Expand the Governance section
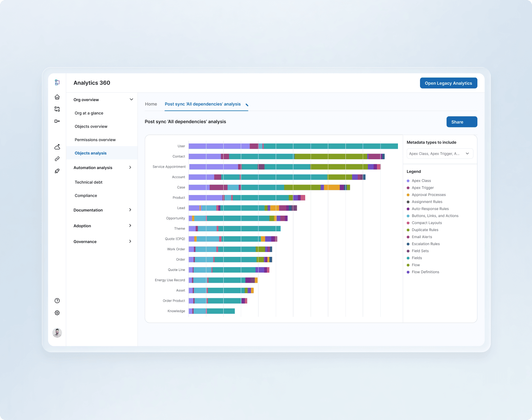532x420 pixels. [x=130, y=241]
